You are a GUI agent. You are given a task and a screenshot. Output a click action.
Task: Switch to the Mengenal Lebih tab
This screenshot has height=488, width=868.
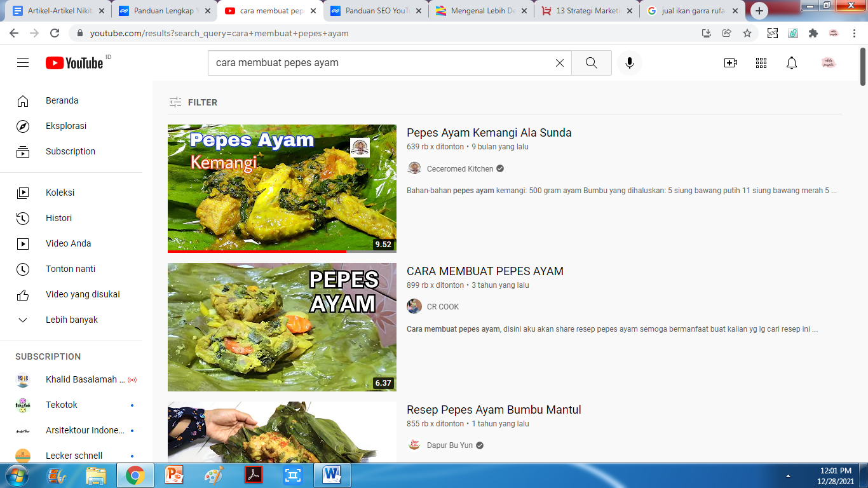click(481, 11)
